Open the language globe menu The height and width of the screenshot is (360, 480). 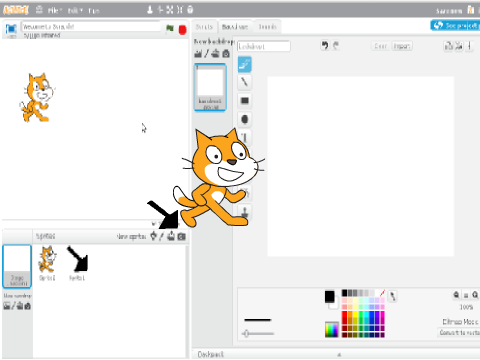[39, 10]
